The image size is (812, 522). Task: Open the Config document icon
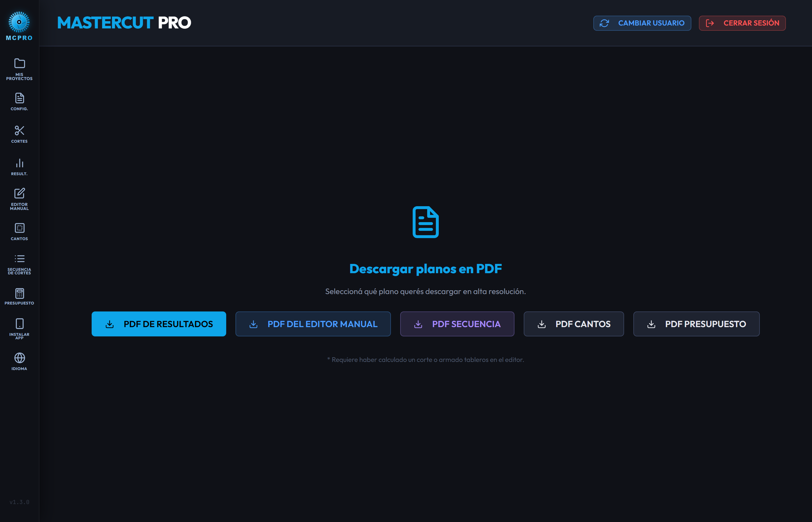19,98
